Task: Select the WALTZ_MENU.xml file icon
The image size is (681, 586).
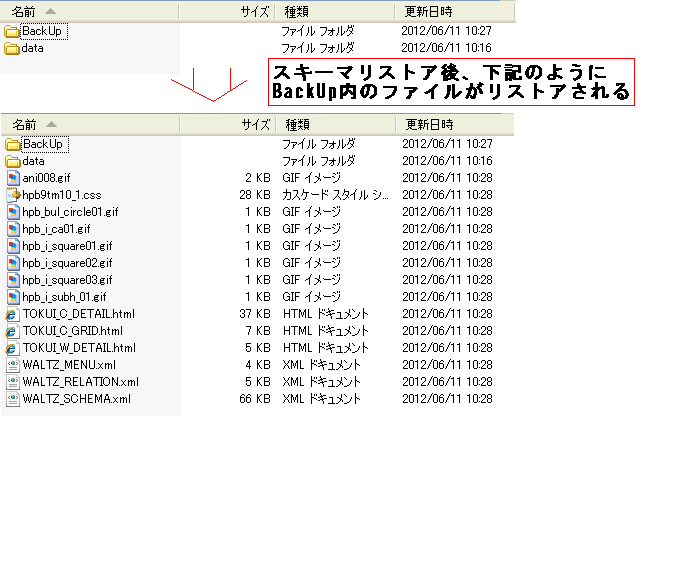Action: (x=13, y=365)
